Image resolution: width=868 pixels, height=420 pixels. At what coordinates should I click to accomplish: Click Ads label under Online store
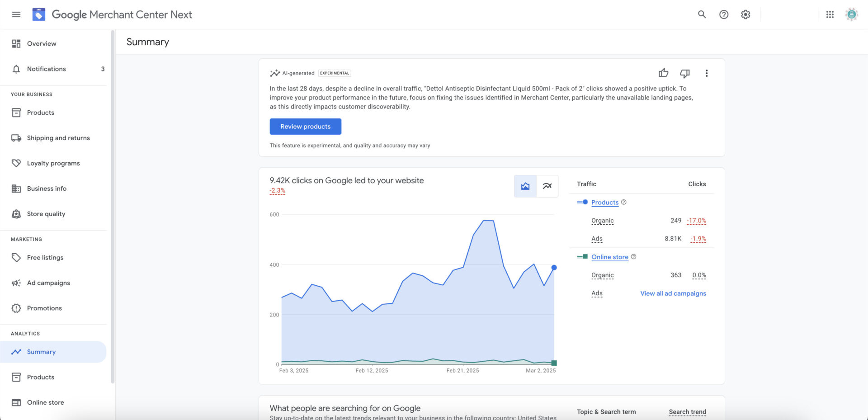click(x=597, y=293)
